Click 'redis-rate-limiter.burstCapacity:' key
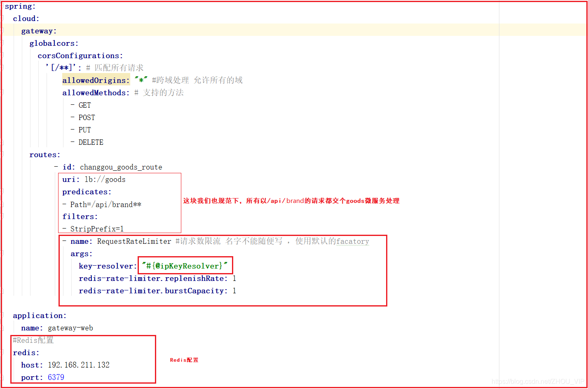Screen dimensions: 588x389 (x=153, y=291)
